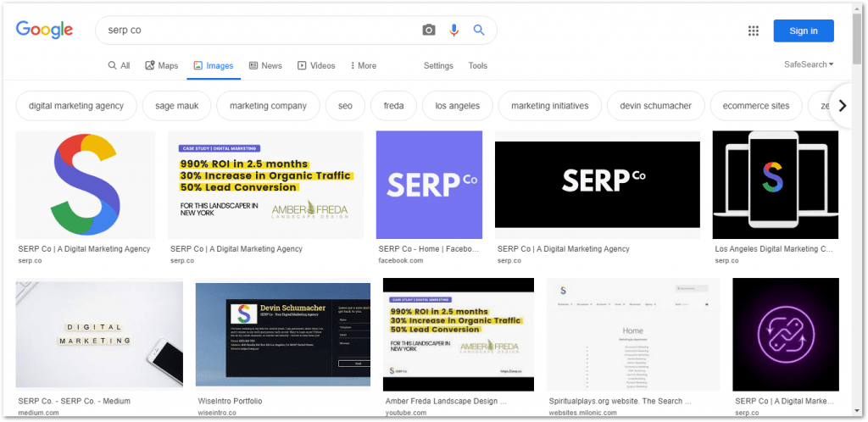Image resolution: width=868 pixels, height=422 pixels.
Task: Start voice search with microphone icon
Action: pos(454,30)
